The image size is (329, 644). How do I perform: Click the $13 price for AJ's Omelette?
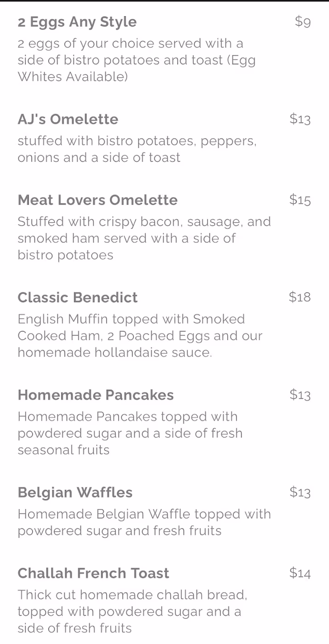click(x=300, y=119)
